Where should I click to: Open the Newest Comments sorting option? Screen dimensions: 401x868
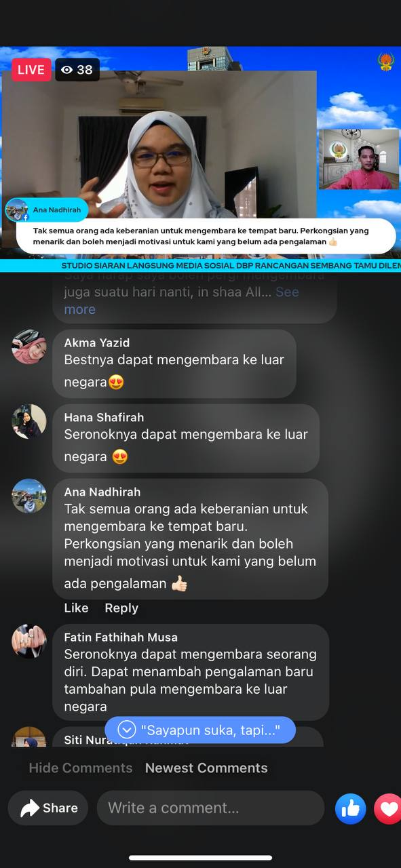(x=206, y=768)
